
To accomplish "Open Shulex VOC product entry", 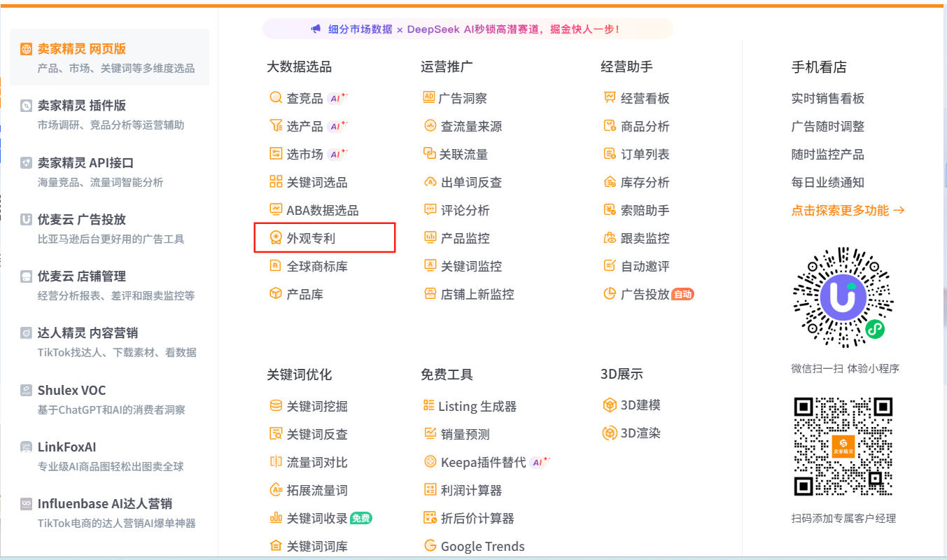I will coord(110,399).
